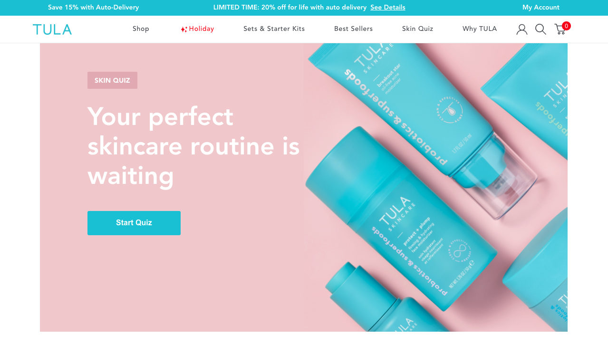Open the Skin Quiz navigation item
The image size is (608, 364).
click(417, 29)
